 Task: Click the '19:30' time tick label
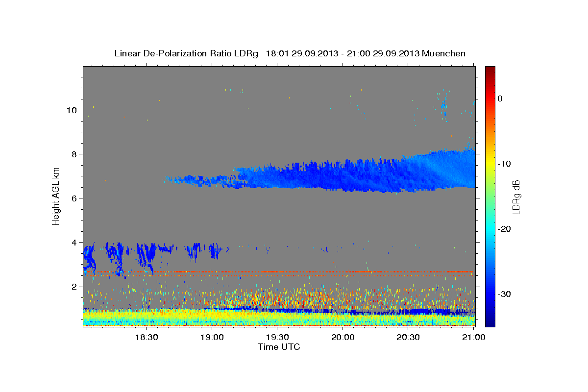[277, 337]
